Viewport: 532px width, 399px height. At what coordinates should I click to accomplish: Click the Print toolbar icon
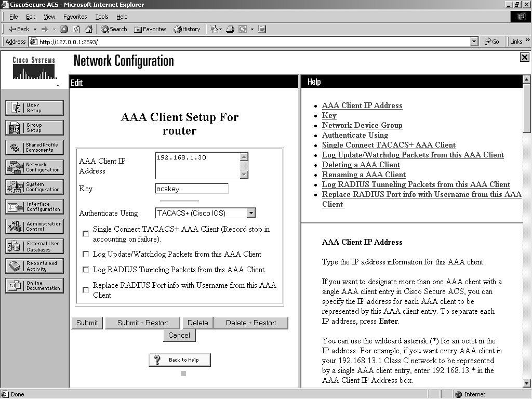230,29
